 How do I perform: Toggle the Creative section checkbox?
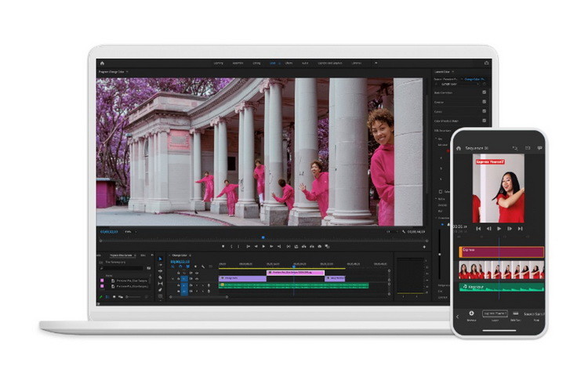485,102
